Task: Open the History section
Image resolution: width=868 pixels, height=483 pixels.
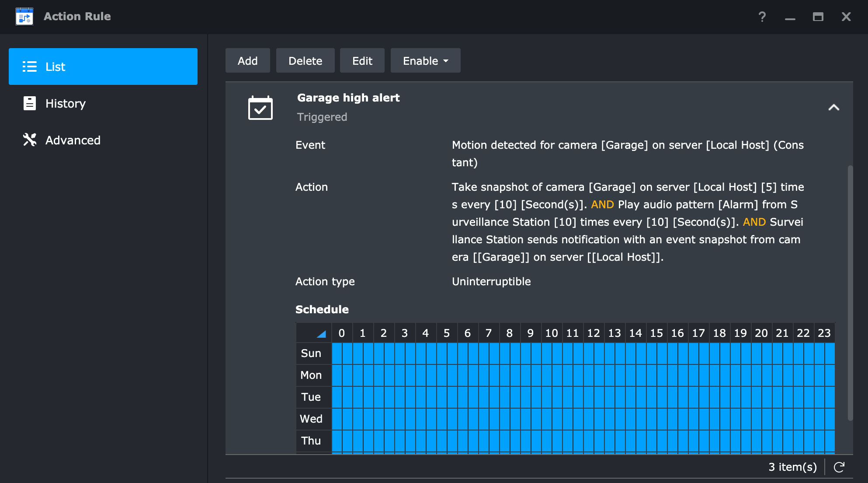Action: 103,103
